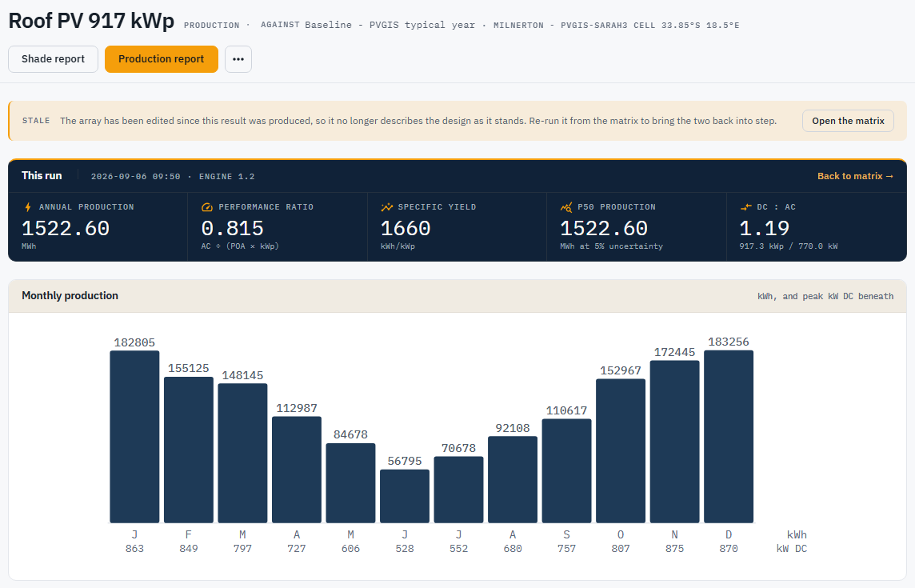Click the STALE warning label

pyautogui.click(x=36, y=121)
